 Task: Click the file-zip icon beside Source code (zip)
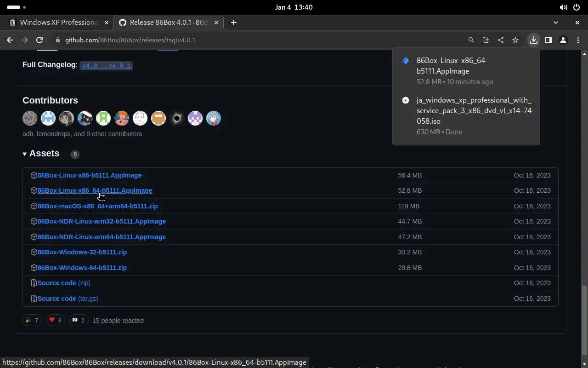click(x=34, y=283)
